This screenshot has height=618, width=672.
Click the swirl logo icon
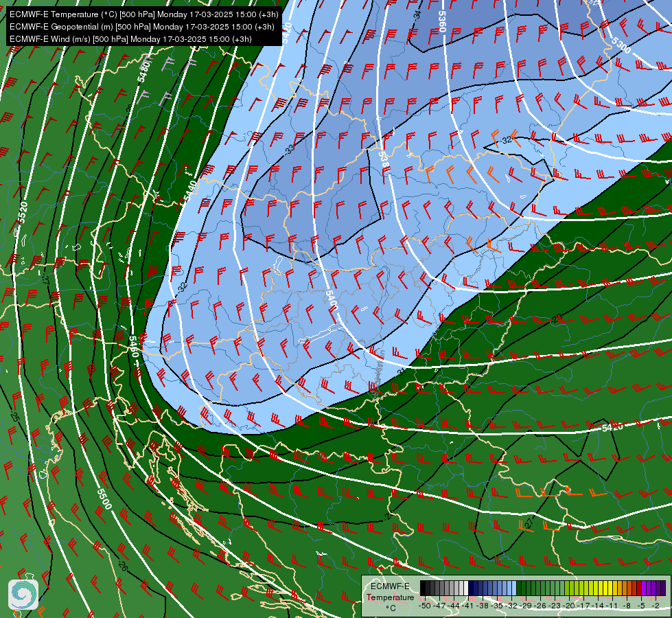[23, 595]
